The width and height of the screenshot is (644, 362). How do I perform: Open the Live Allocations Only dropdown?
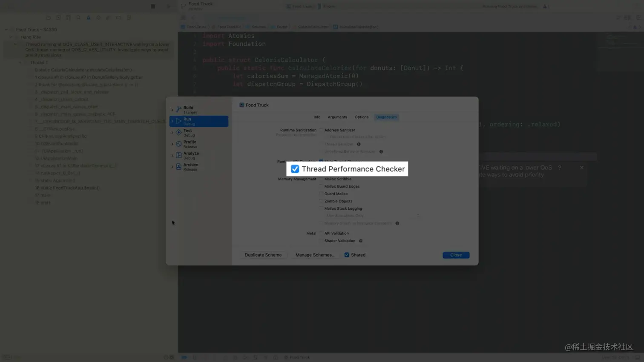(x=373, y=216)
